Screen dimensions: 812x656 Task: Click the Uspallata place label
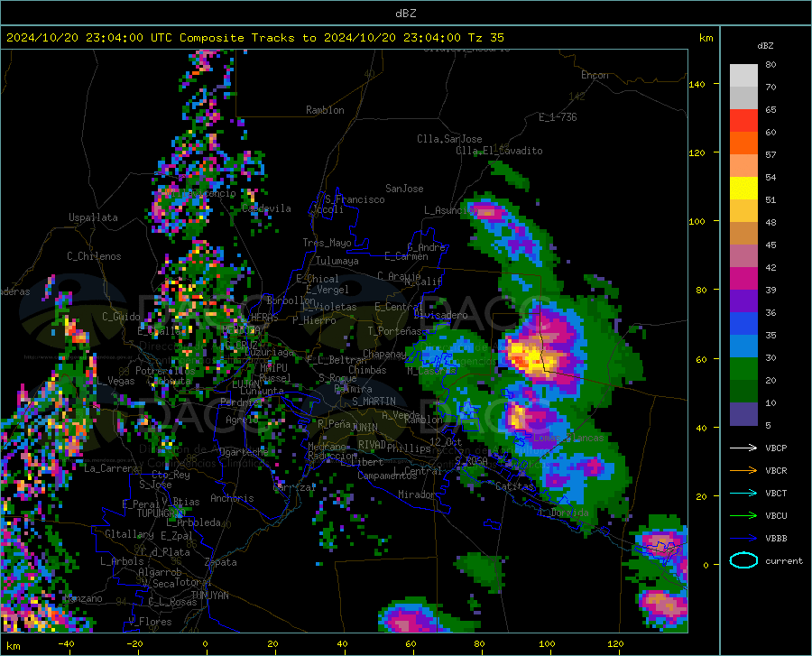click(x=93, y=217)
